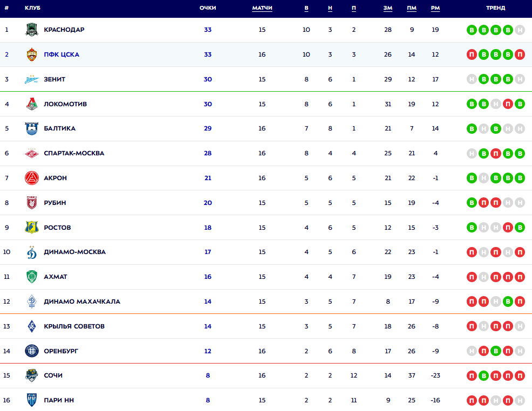Click the Zenit club logo
The image size is (532, 411).
point(32,79)
